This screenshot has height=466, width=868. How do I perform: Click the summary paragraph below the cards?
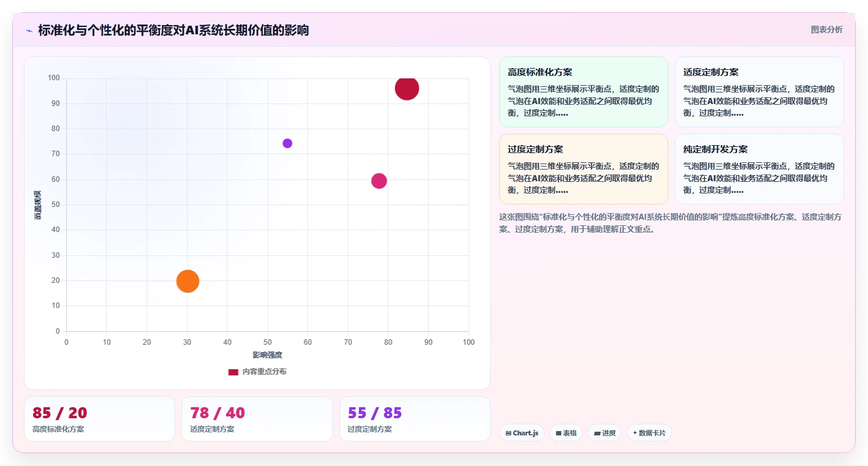[x=670, y=223]
